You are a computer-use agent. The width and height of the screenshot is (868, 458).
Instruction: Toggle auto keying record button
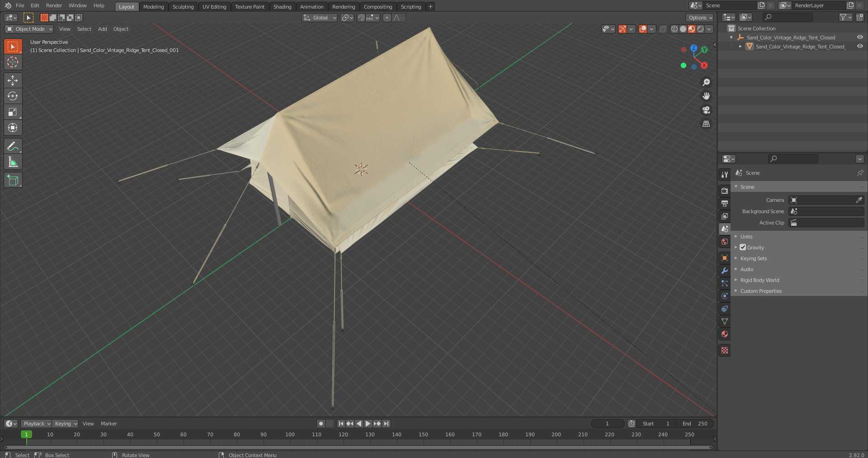[321, 424]
